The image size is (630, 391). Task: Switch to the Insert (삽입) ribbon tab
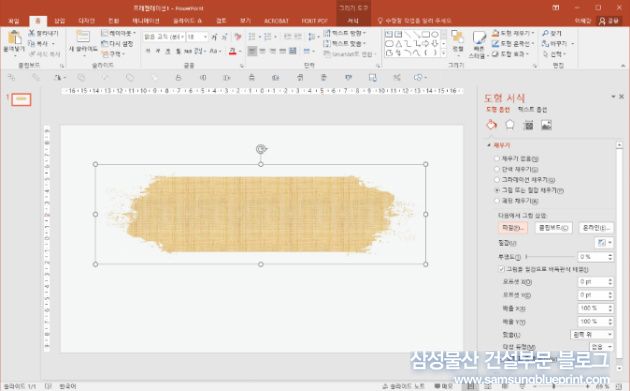[x=59, y=21]
